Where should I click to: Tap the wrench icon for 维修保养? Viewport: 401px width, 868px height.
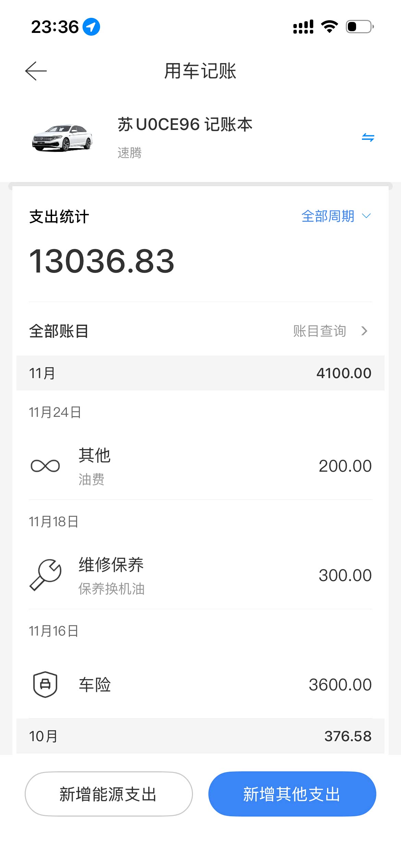(45, 575)
